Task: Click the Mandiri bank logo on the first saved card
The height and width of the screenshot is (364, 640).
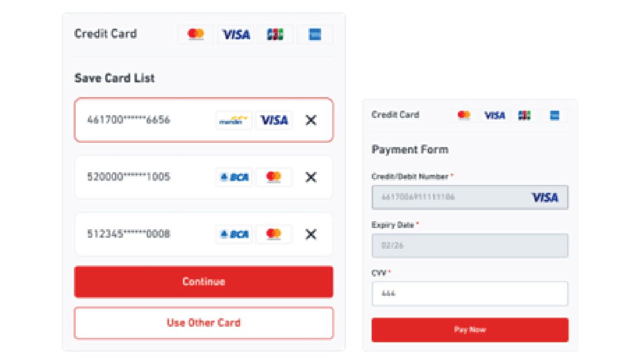Action: click(x=234, y=121)
